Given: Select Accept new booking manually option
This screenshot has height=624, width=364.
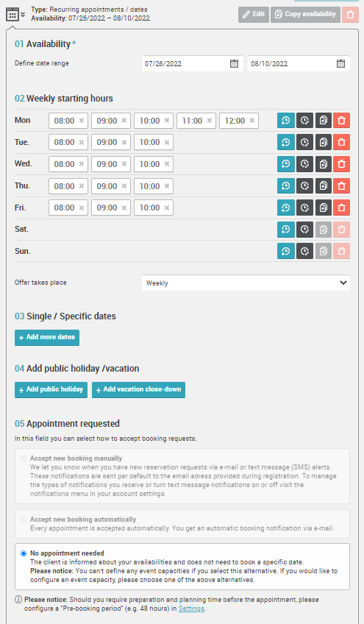Looking at the screenshot, I should coord(24,458).
